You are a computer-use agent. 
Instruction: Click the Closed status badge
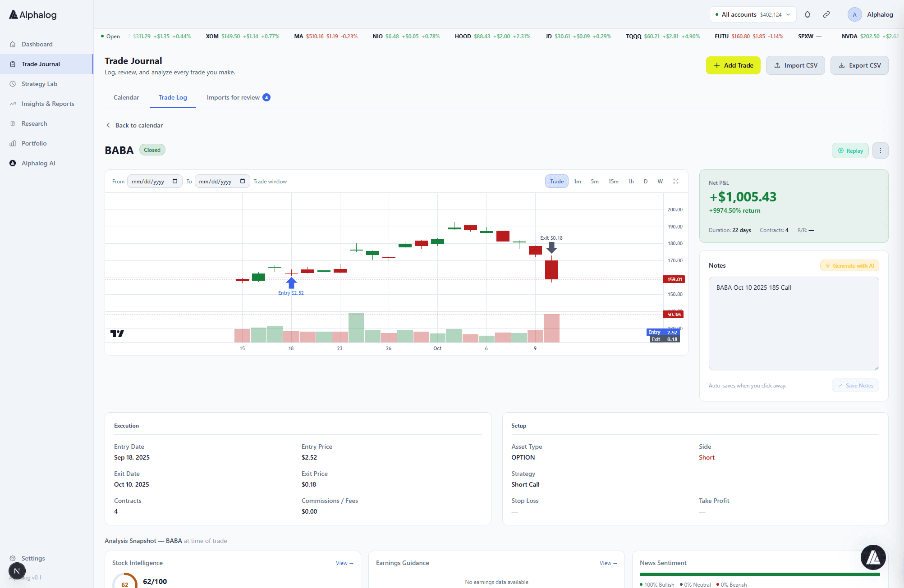(152, 150)
